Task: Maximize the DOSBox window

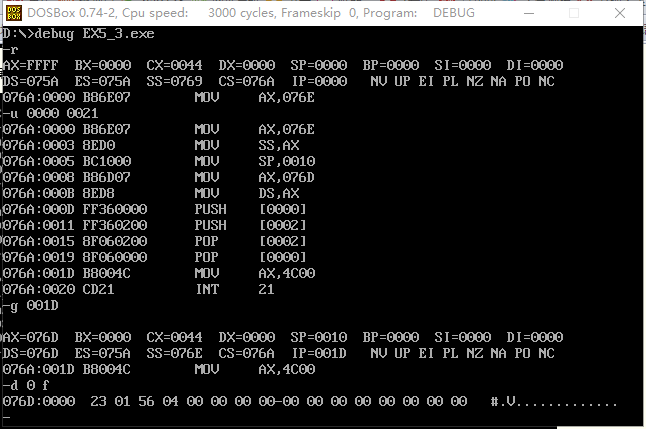Action: 574,13
